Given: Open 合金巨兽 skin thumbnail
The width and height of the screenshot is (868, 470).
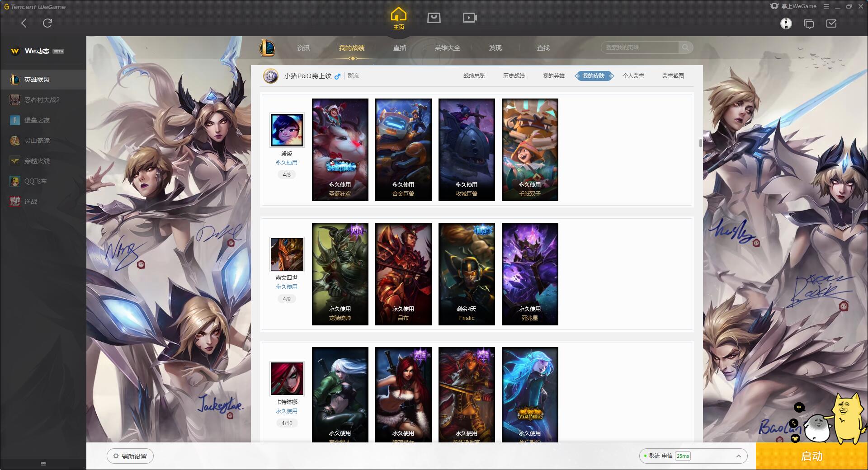Looking at the screenshot, I should [x=403, y=150].
